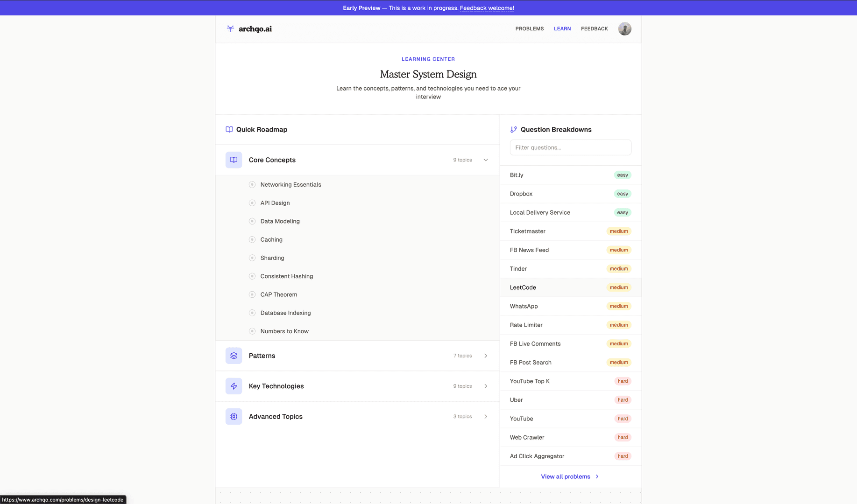
Task: Click the Key Technologies lightning icon
Action: tap(234, 386)
